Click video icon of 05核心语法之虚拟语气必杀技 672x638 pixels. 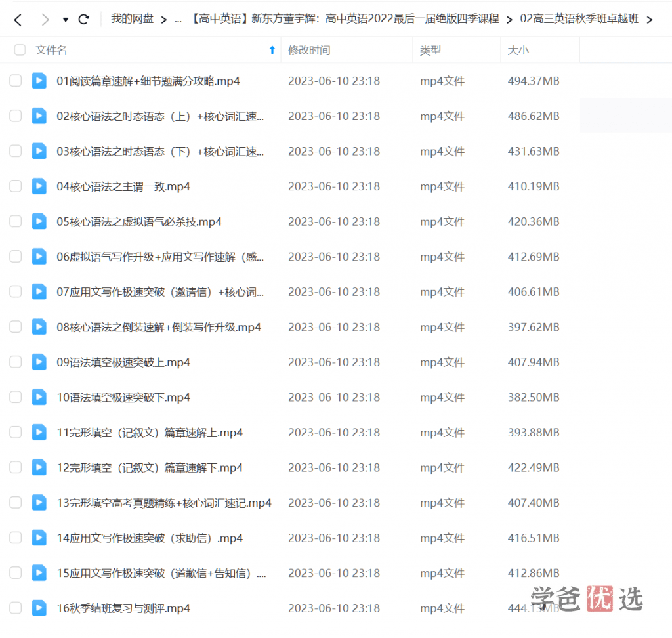click(x=39, y=221)
